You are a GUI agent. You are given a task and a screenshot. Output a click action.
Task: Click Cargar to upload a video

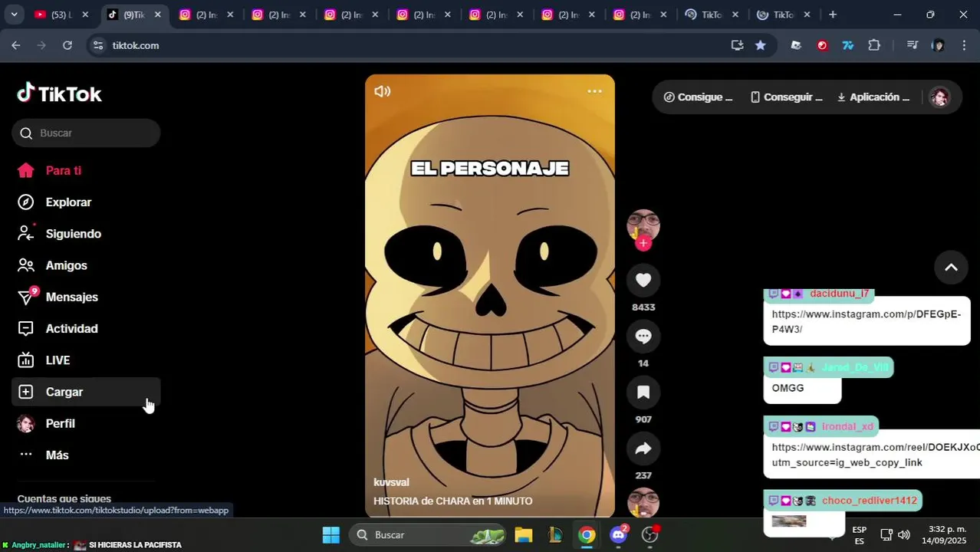click(86, 392)
